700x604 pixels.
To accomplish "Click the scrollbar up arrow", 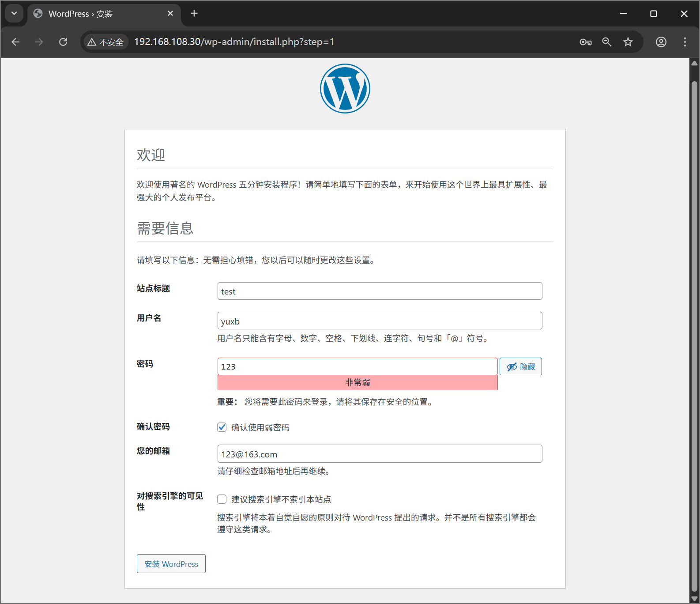I will pyautogui.click(x=694, y=63).
